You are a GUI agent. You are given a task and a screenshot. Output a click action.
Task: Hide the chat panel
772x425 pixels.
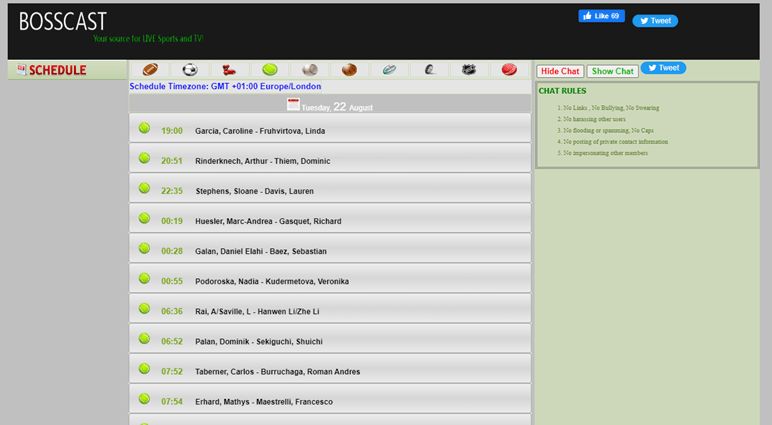pos(560,71)
